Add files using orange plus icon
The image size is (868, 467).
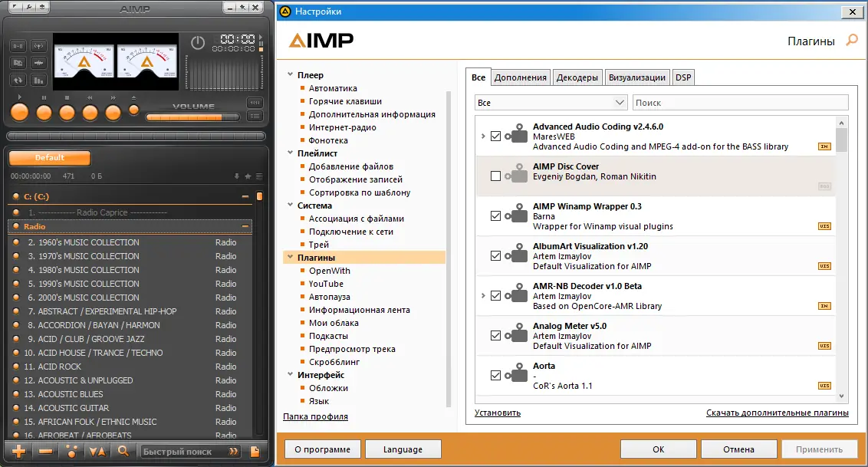(19, 452)
